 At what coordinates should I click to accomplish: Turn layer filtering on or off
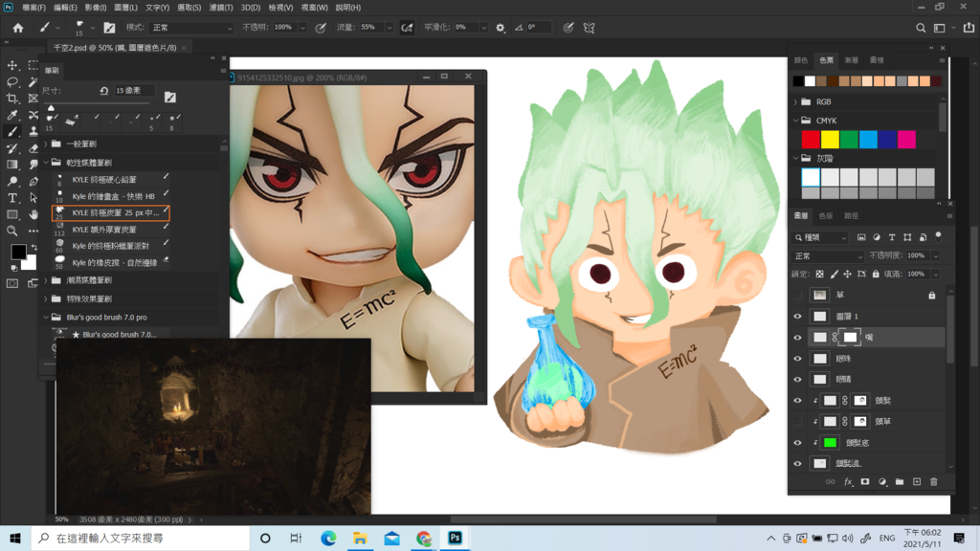[x=938, y=236]
